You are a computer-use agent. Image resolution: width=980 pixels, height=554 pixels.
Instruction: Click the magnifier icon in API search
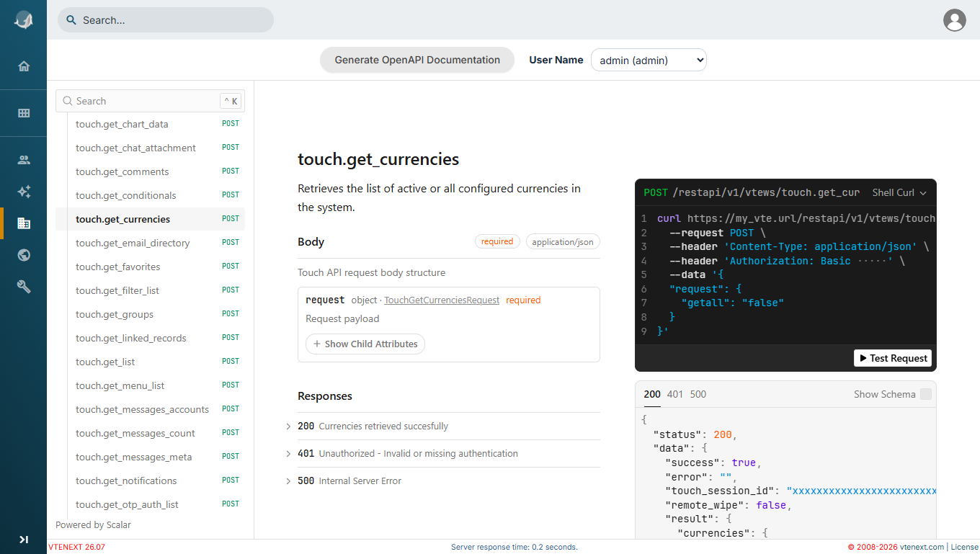coord(68,101)
